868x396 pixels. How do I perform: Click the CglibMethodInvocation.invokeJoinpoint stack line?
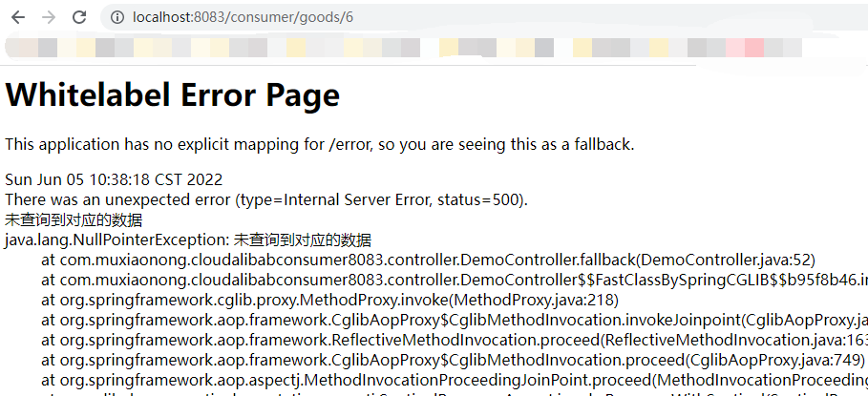pos(455,321)
